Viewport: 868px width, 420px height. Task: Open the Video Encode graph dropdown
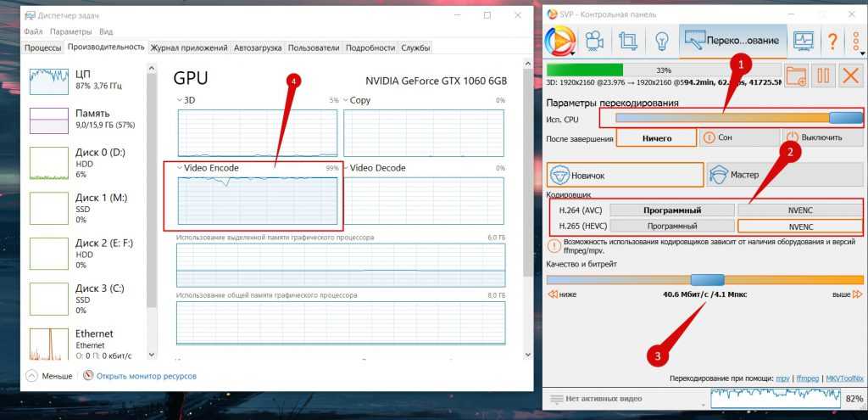pos(179,168)
